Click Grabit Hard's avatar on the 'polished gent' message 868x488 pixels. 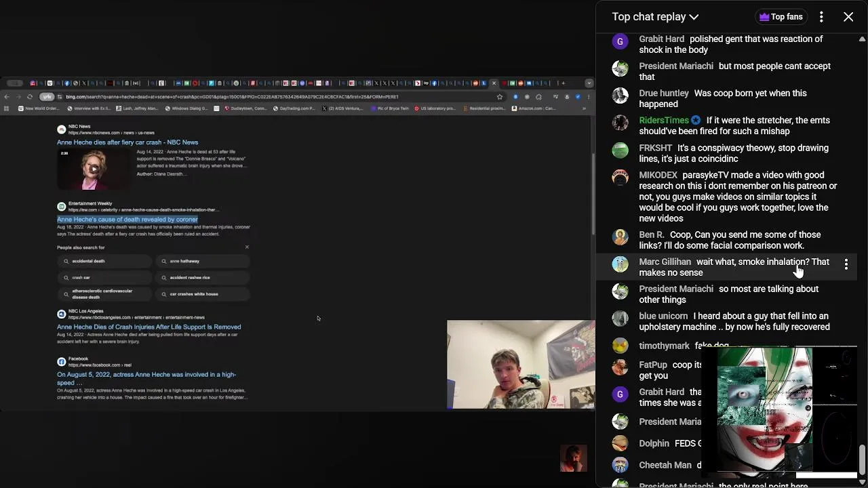point(620,42)
